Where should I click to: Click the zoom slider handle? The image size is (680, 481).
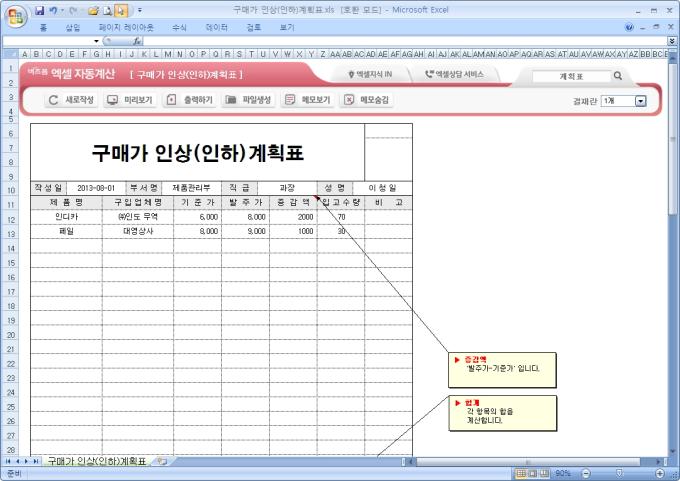point(619,473)
